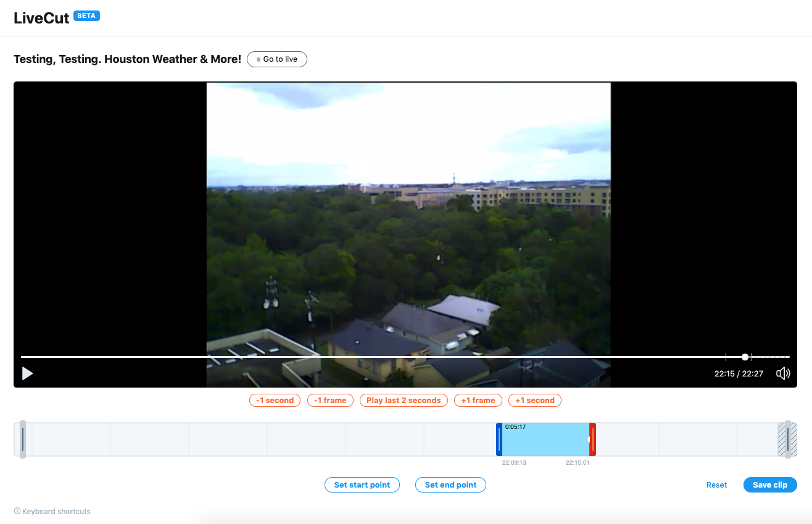Click the left timeline range handle
Screen dimensions: 812x524
pos(23,439)
